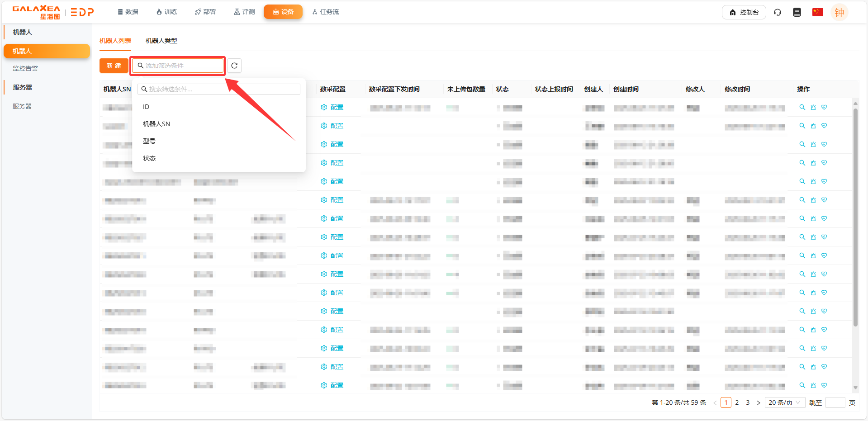Click the 新建 button

[x=114, y=66]
